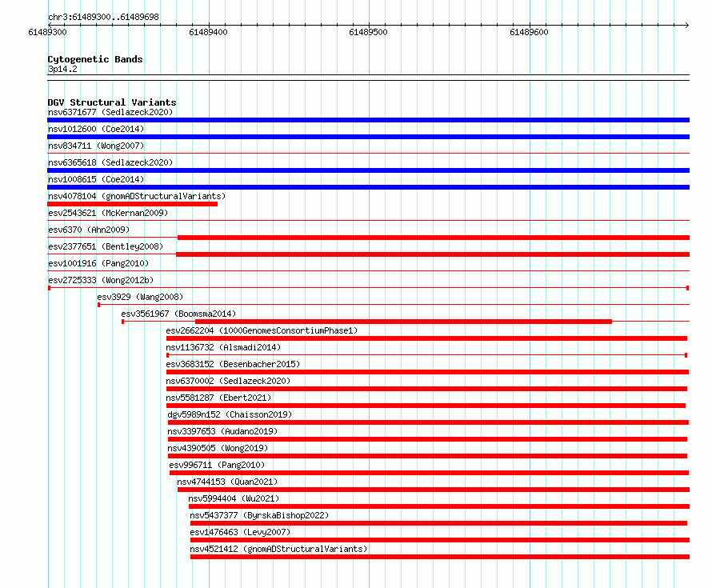Open the nsv5437377 (ByrskaBishop2022) label
Screen dimensions: 712x588
pyautogui.click(x=259, y=515)
